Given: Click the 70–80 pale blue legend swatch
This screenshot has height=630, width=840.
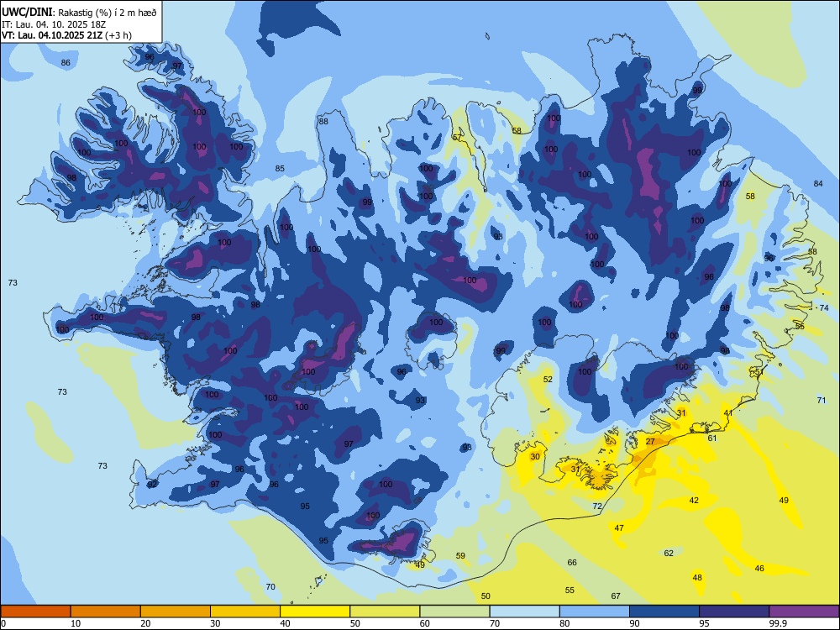Looking at the screenshot, I should (524, 612).
